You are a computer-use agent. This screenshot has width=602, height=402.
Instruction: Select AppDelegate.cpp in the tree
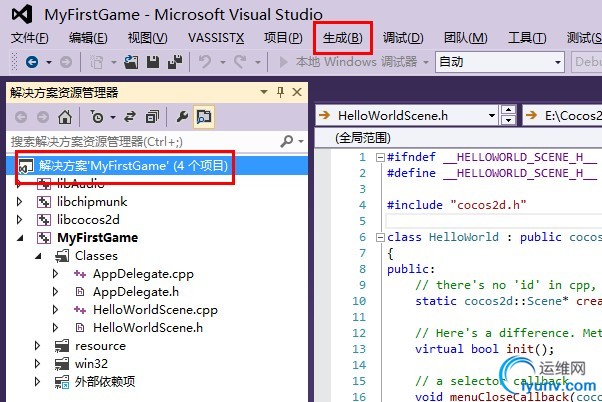tap(143, 274)
